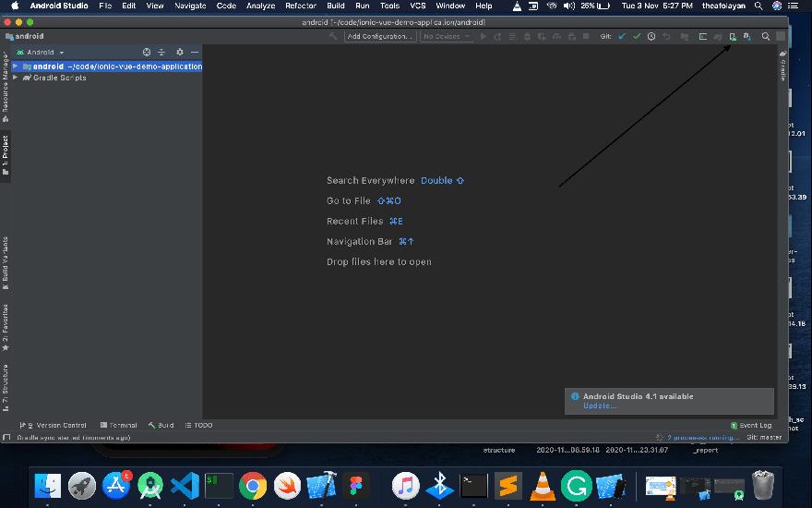Toggle the 7: Structure tool window
812x508 pixels.
[6, 388]
